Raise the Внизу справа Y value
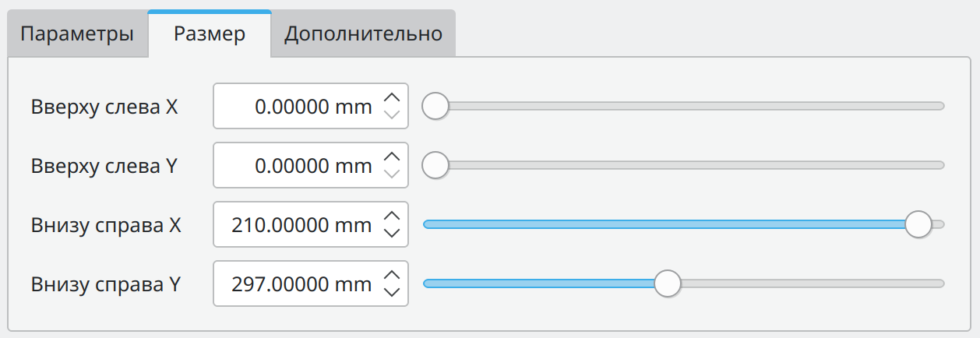This screenshot has width=980, height=338. (x=392, y=275)
